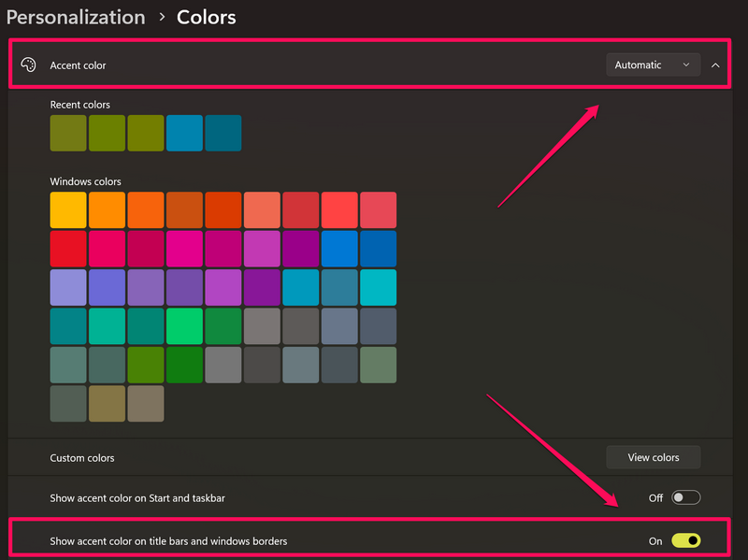Screen dimensions: 748x560
Task: Select the lavender swatch starting third row
Action: [x=68, y=287]
